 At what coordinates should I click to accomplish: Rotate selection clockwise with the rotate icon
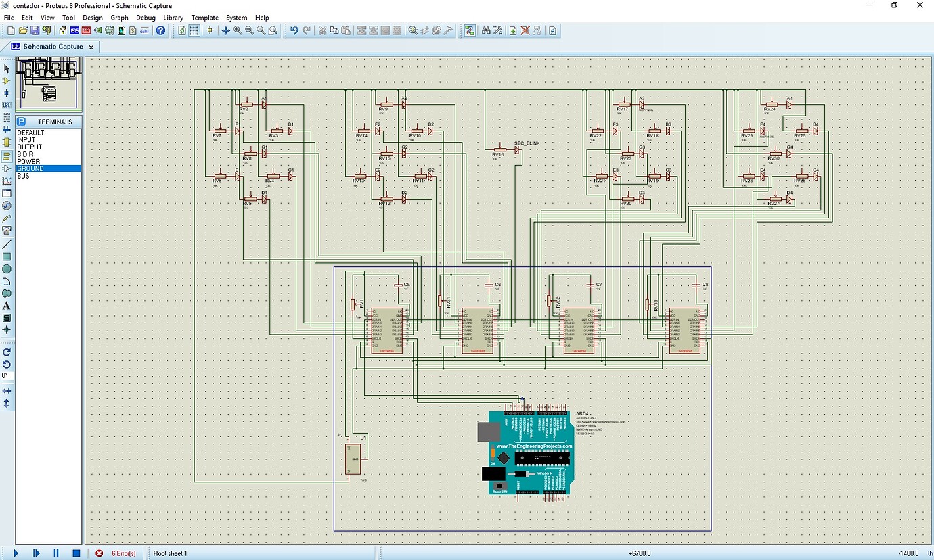point(7,352)
